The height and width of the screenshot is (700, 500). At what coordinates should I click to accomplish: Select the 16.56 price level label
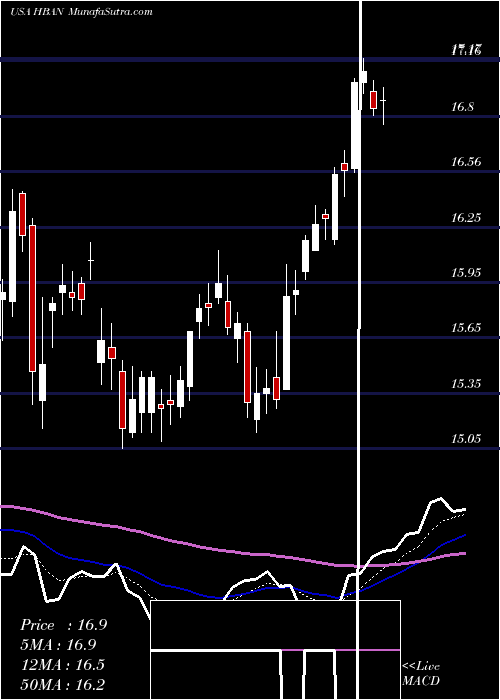(x=466, y=162)
